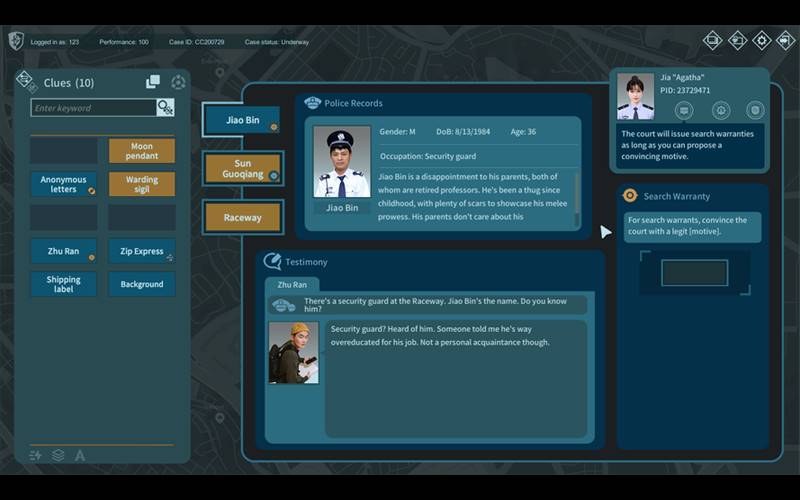The height and width of the screenshot is (500, 800).
Task: Click the keyword search magnifier icon
Action: pos(165,108)
